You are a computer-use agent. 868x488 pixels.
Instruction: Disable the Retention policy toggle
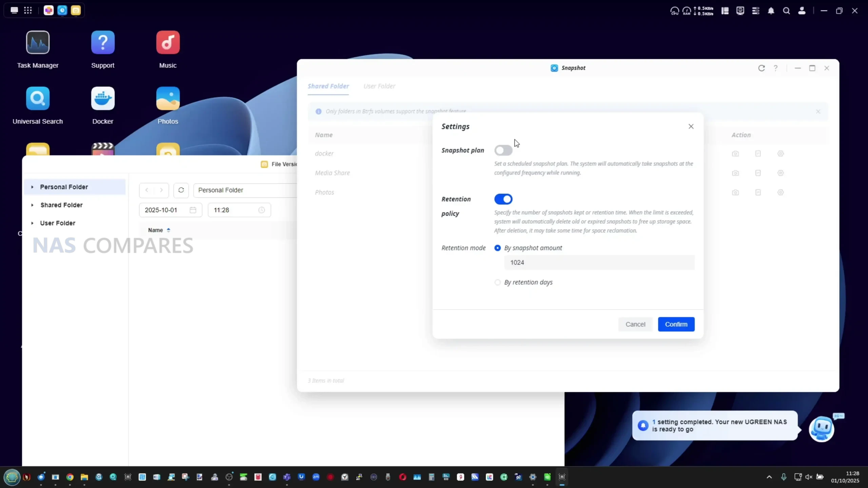tap(503, 199)
